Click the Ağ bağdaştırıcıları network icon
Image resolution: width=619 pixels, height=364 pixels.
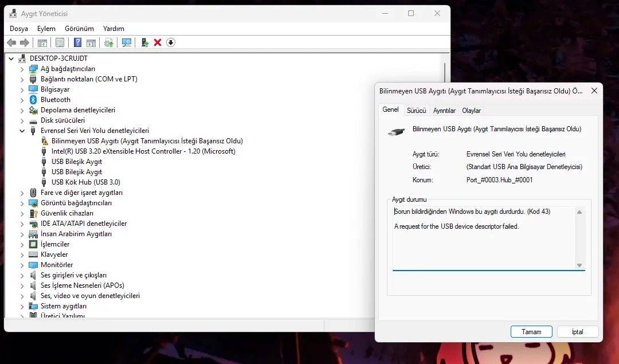(x=33, y=69)
